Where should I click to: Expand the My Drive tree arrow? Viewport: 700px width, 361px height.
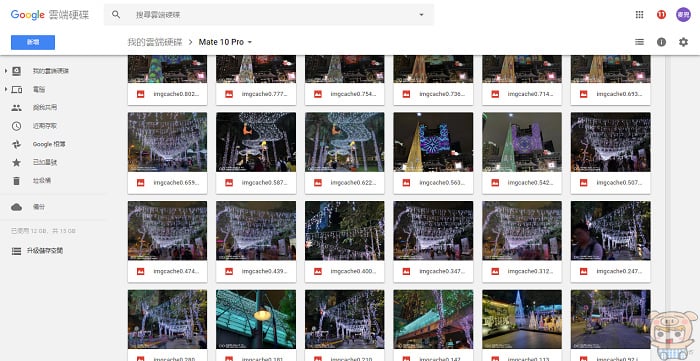point(6,71)
